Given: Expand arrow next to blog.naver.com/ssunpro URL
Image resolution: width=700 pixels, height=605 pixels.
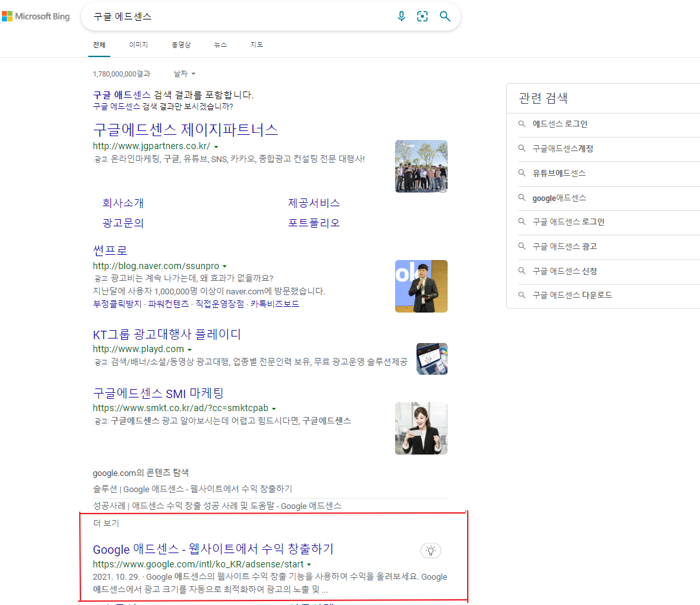Looking at the screenshot, I should coord(224,267).
